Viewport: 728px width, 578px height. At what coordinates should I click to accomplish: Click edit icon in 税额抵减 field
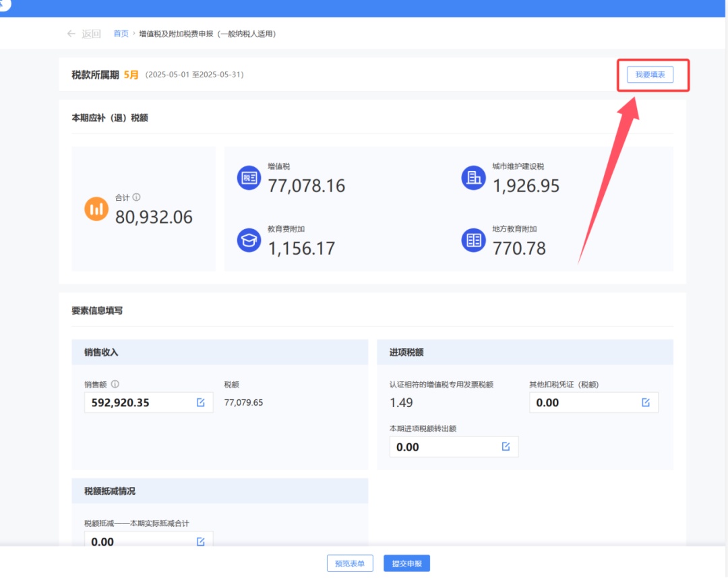pyautogui.click(x=201, y=542)
